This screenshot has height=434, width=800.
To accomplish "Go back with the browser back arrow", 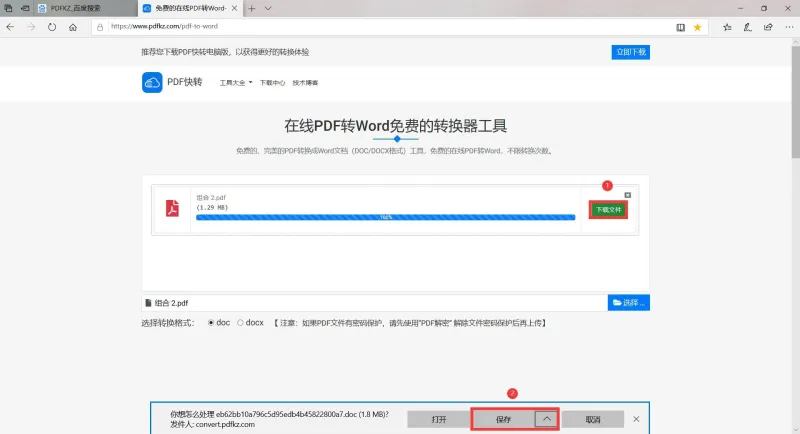I will click(x=10, y=27).
